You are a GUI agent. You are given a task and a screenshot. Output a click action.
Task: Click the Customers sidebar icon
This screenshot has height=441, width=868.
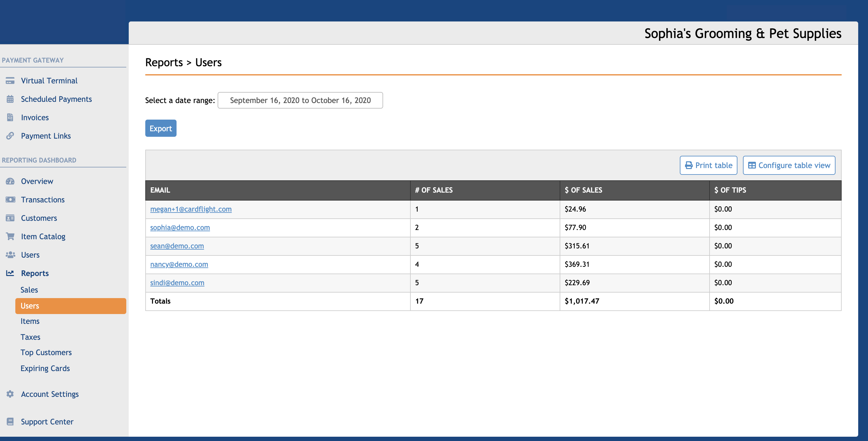point(10,218)
